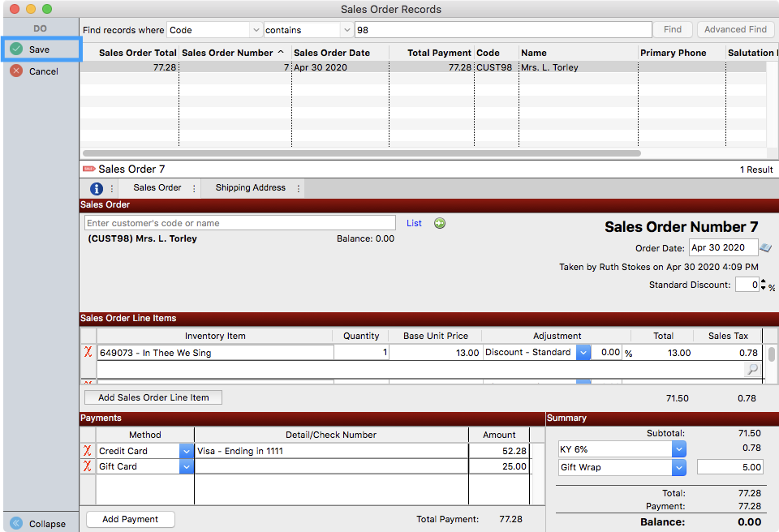
Task: Collapse the sidebar with the Collapse arrow
Action: (x=16, y=523)
